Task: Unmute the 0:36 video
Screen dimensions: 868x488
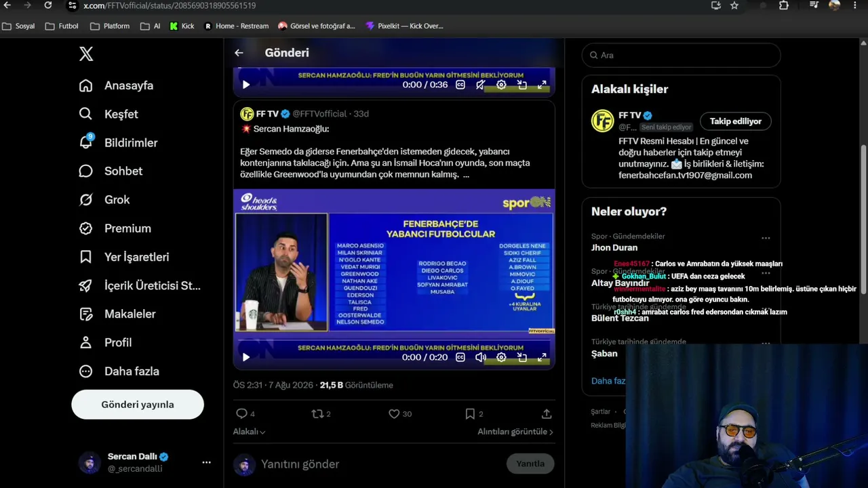Action: pyautogui.click(x=481, y=85)
